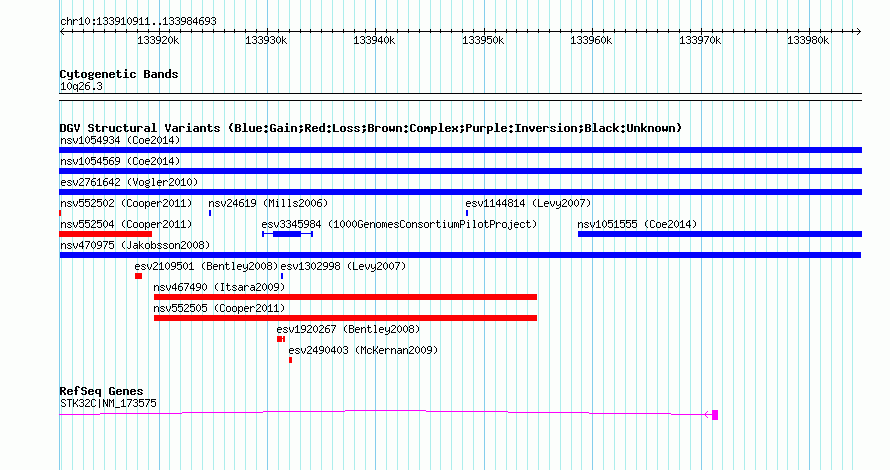Click the chr10:133910911..133984693 coordinate label
Image resolution: width=890 pixels, height=470 pixels.
click(138, 22)
